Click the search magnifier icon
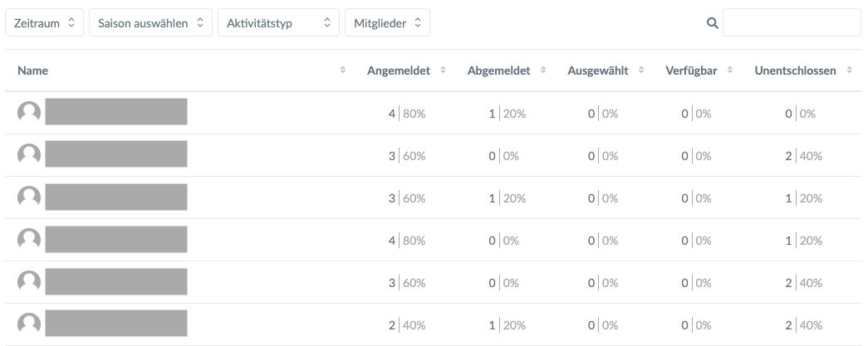 coord(712,23)
